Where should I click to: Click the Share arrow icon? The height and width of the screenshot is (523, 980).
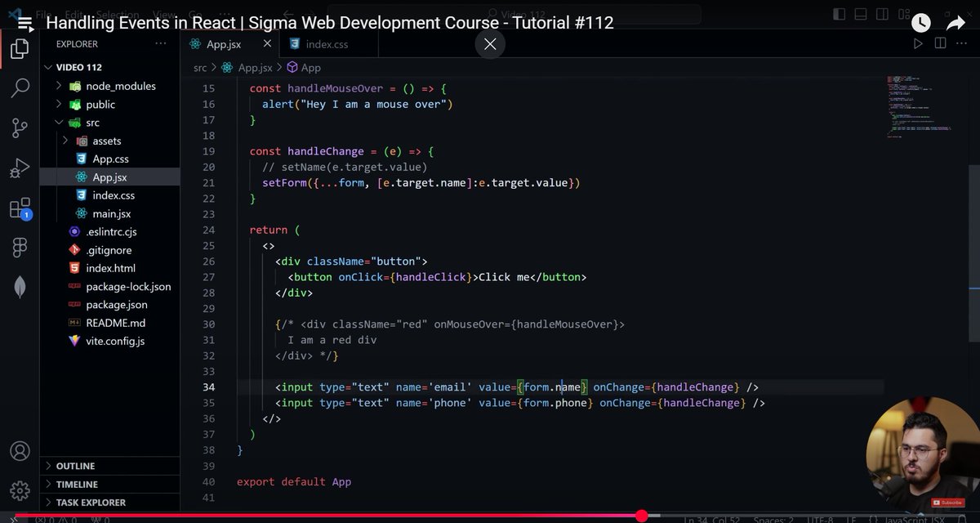(x=956, y=23)
